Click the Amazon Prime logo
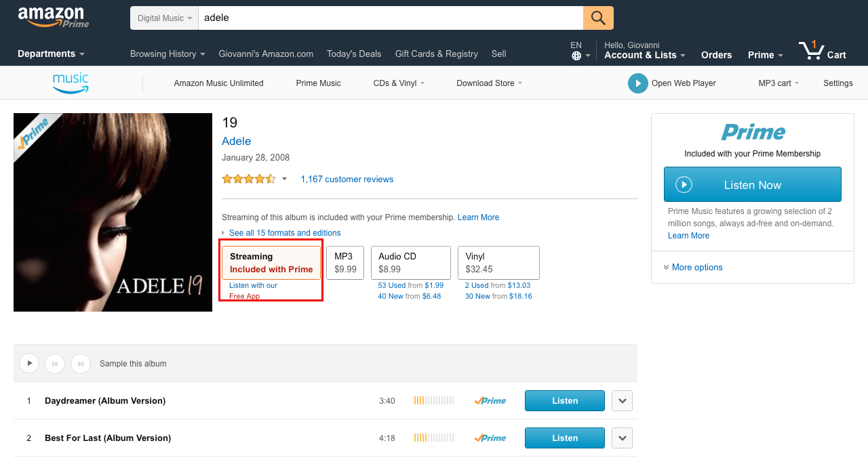Viewport: 868px width, 462px height. (x=53, y=18)
